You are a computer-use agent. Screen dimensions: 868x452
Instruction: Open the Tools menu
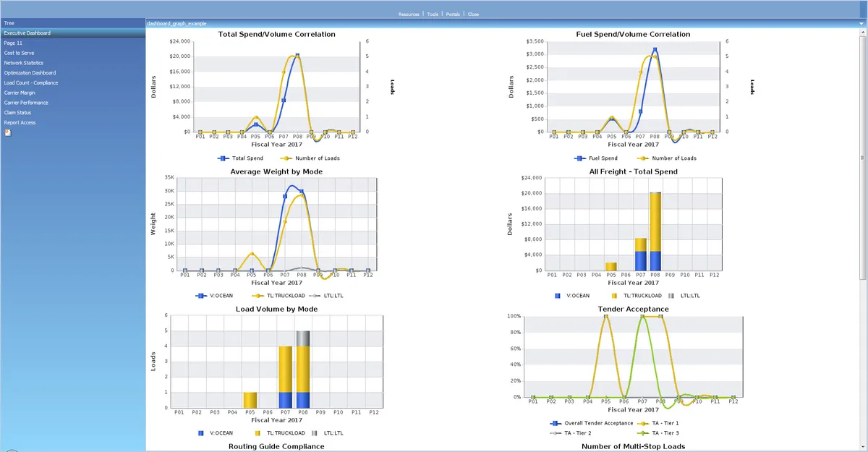pos(433,14)
